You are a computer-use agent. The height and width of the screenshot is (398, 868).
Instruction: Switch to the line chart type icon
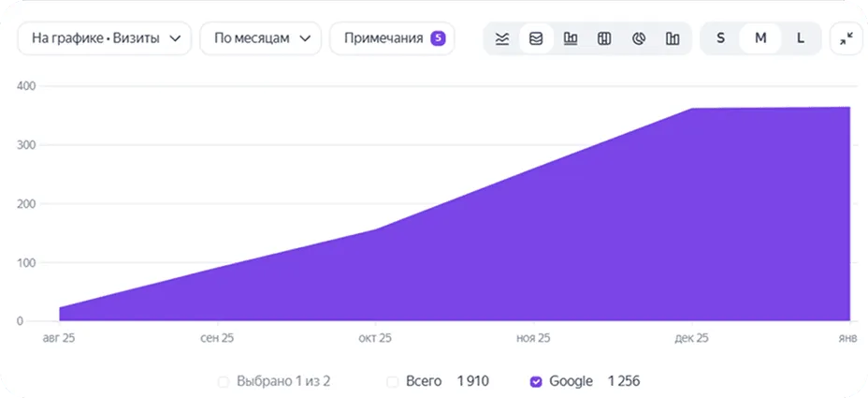[x=502, y=38]
